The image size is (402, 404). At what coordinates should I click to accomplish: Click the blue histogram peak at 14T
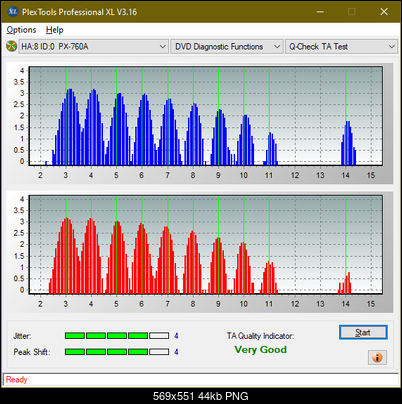(x=348, y=143)
